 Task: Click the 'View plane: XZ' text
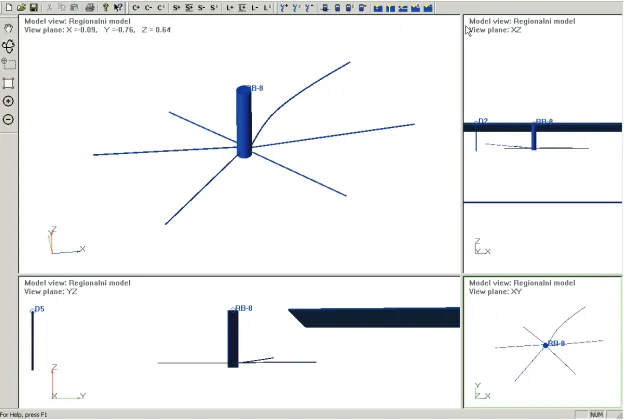click(495, 30)
